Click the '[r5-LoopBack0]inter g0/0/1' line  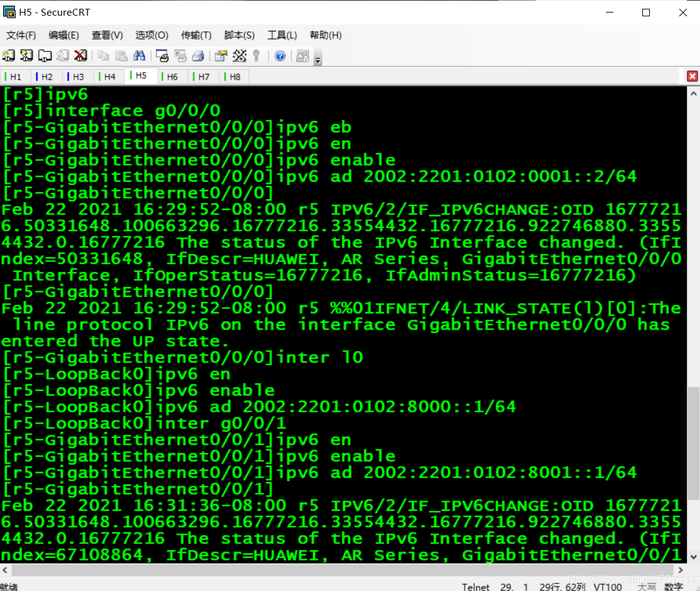pyautogui.click(x=145, y=423)
